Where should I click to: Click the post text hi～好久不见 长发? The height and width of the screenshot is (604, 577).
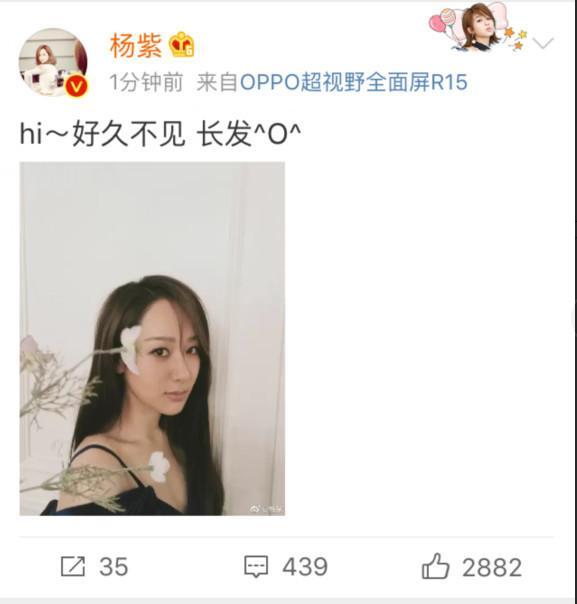[160, 134]
